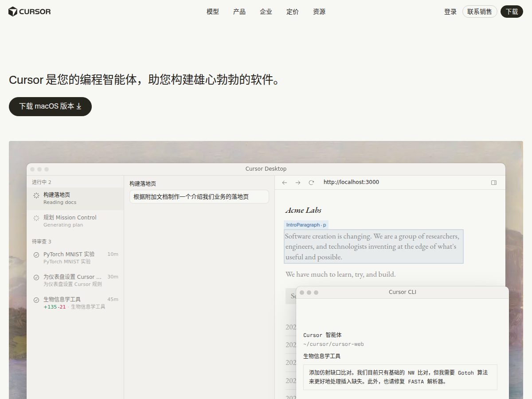The height and width of the screenshot is (399, 532).
Task: Click the Cursor 智能体 label in CLI
Action: tap(322, 335)
